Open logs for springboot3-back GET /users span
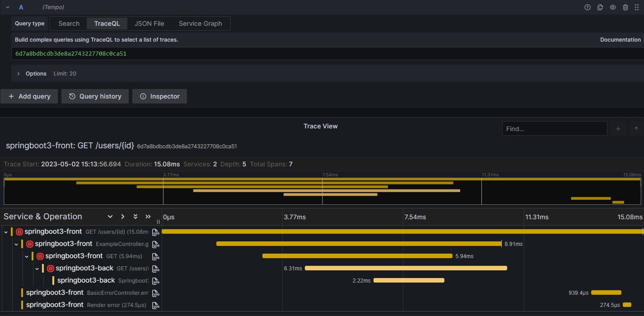This screenshot has height=316, width=644. coord(156,269)
